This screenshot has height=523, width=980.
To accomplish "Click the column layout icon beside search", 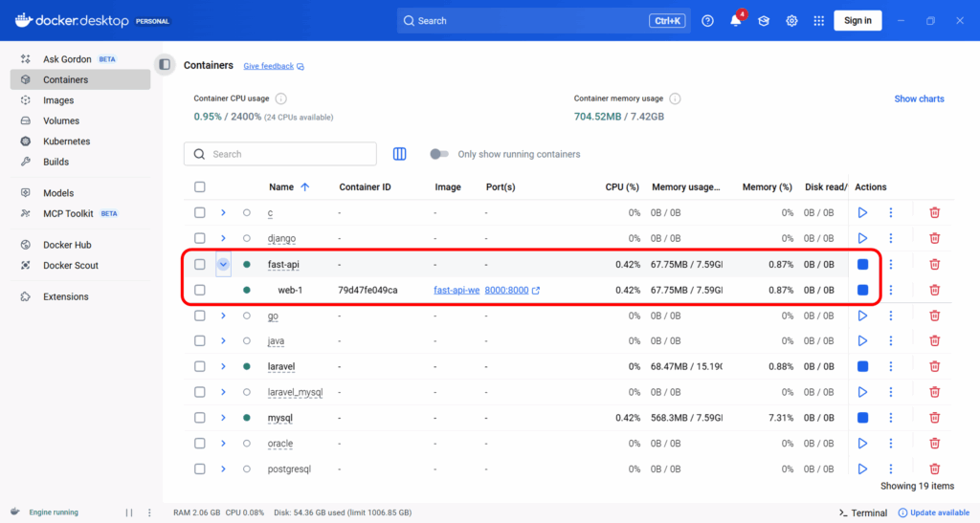I will pos(400,154).
